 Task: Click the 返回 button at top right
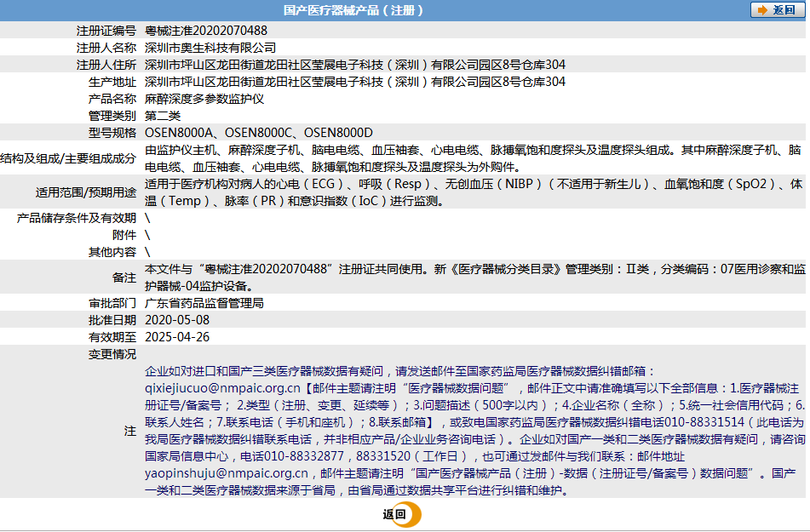[x=778, y=10]
